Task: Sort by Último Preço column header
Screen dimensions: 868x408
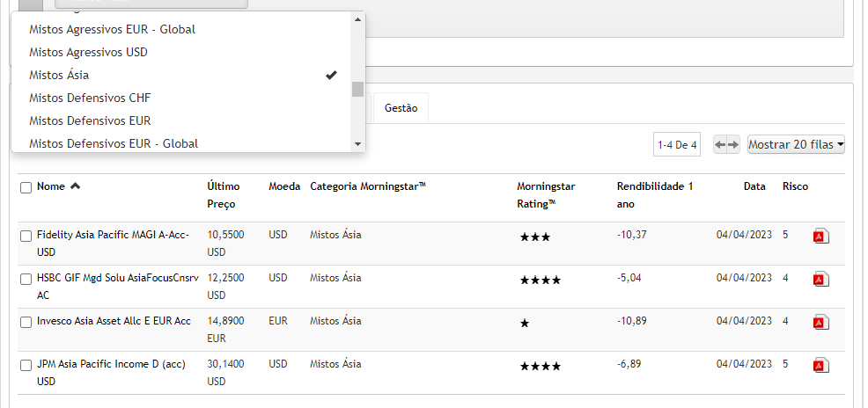Action: pos(223,195)
